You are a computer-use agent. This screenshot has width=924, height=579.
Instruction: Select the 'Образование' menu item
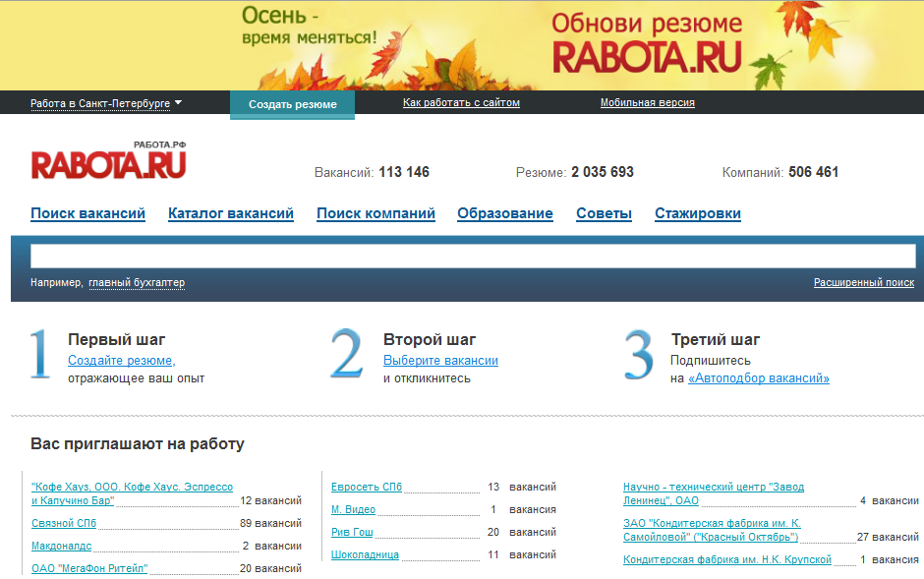(505, 213)
